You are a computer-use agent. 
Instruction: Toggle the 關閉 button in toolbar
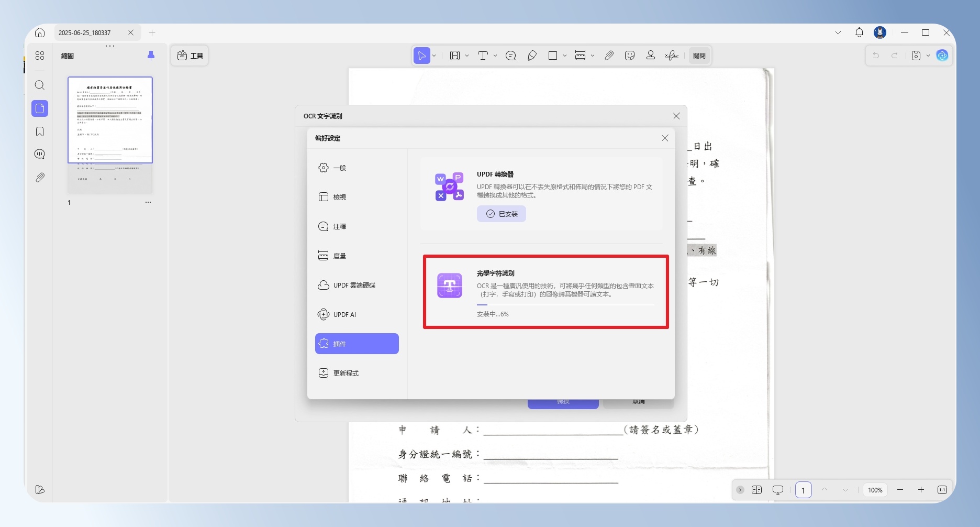click(699, 56)
